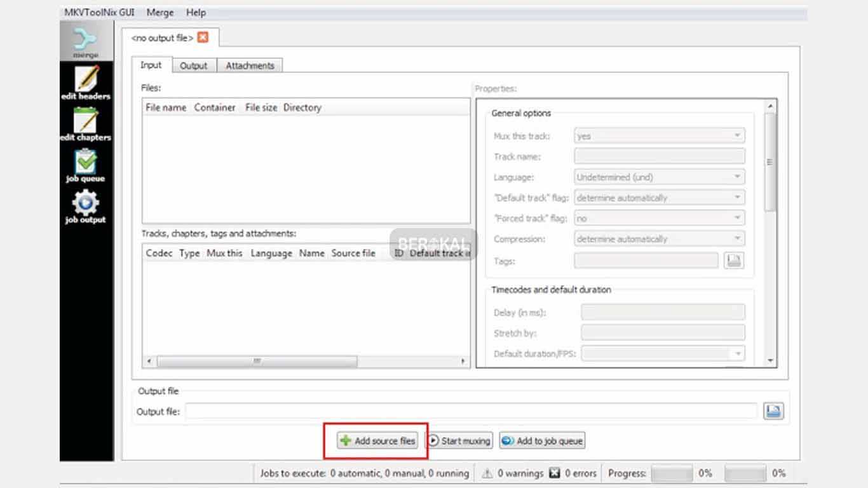The width and height of the screenshot is (868, 488).
Task: Click the tracks list horizontal scrollbar
Action: pyautogui.click(x=257, y=361)
